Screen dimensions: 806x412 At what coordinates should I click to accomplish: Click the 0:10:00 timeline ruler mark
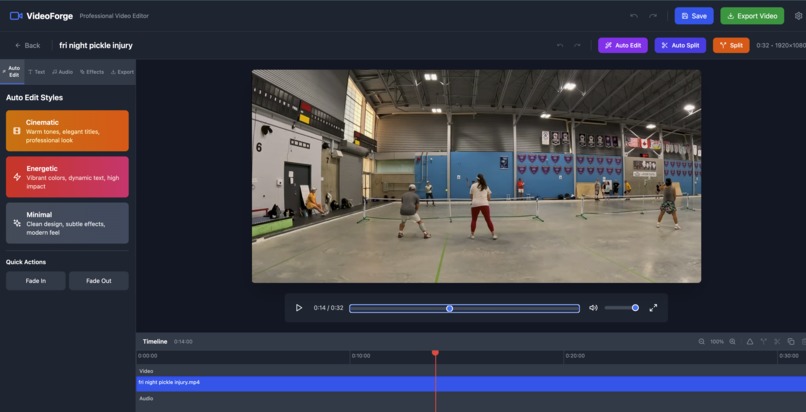click(x=361, y=355)
